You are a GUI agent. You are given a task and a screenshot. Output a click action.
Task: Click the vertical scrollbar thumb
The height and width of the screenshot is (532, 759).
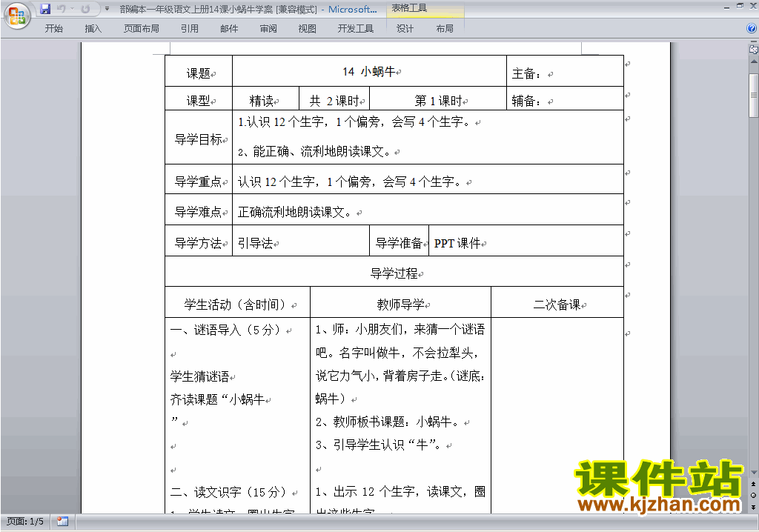753,96
